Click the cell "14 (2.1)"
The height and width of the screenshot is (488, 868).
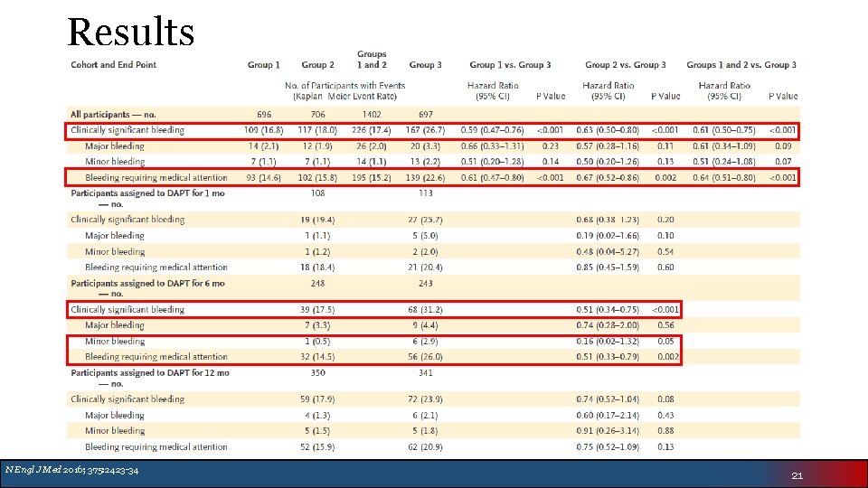click(x=263, y=146)
